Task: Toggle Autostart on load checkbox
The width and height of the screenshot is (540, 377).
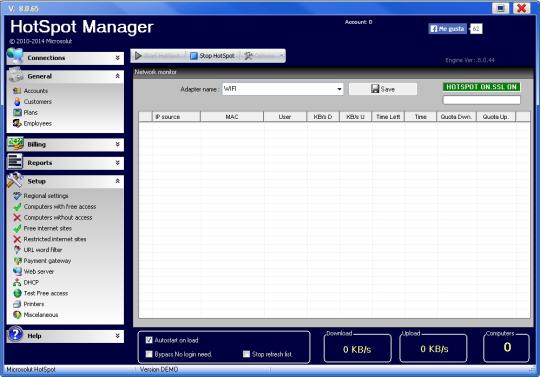Action: tap(149, 340)
